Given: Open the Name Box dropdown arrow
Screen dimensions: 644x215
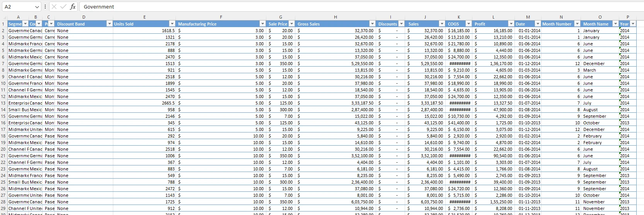Looking at the screenshot, I should tap(37, 7).
